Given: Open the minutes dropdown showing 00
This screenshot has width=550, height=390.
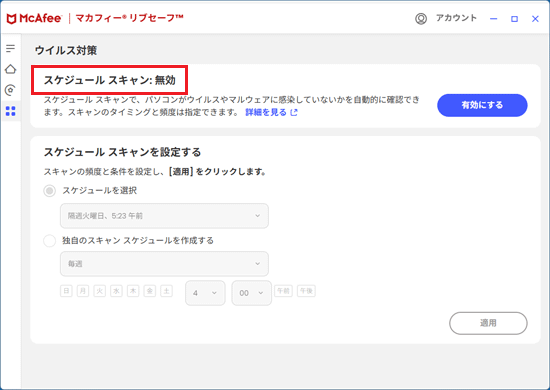Looking at the screenshot, I should (251, 293).
